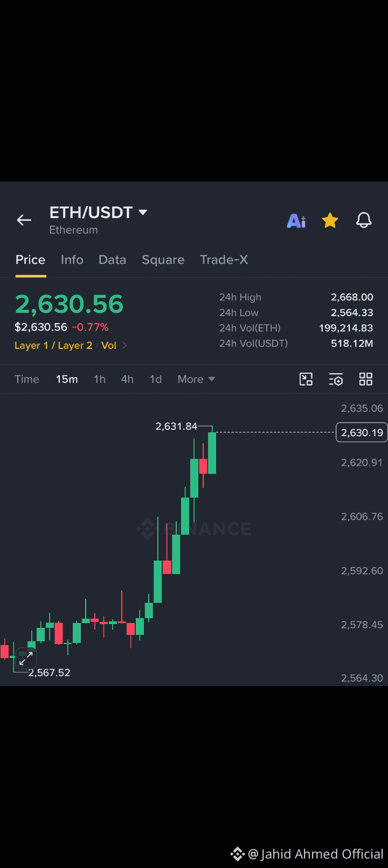Switch to the Info tab
The height and width of the screenshot is (868, 388).
click(72, 260)
